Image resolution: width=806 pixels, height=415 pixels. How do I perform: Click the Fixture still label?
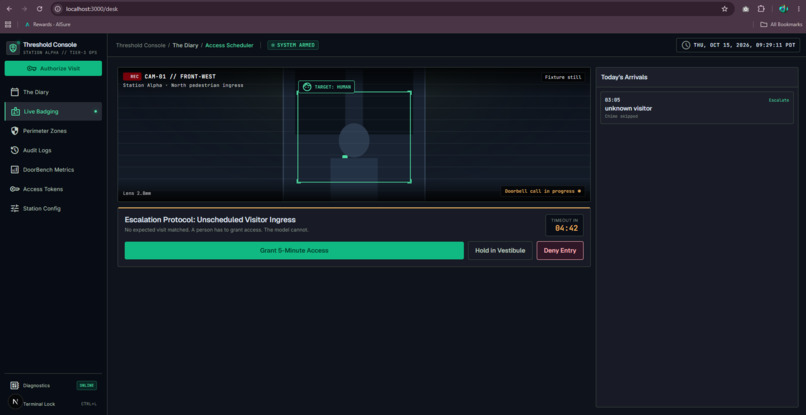[x=563, y=77]
